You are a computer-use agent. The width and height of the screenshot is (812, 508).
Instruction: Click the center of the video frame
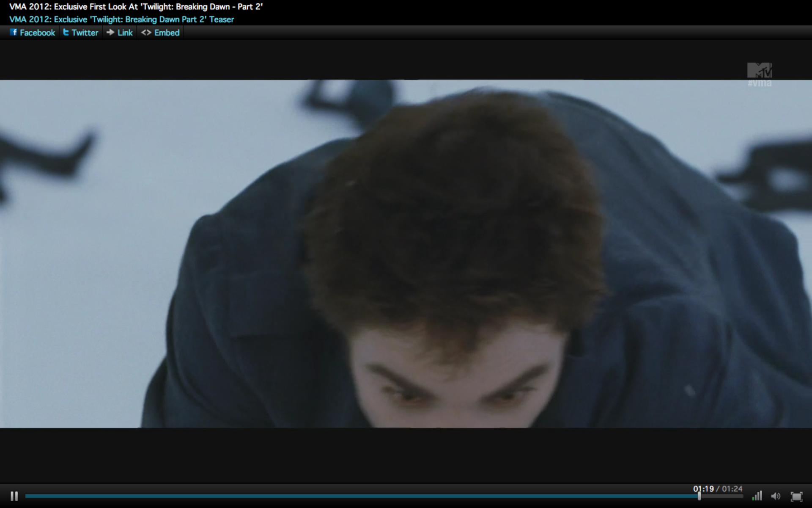(x=406, y=254)
